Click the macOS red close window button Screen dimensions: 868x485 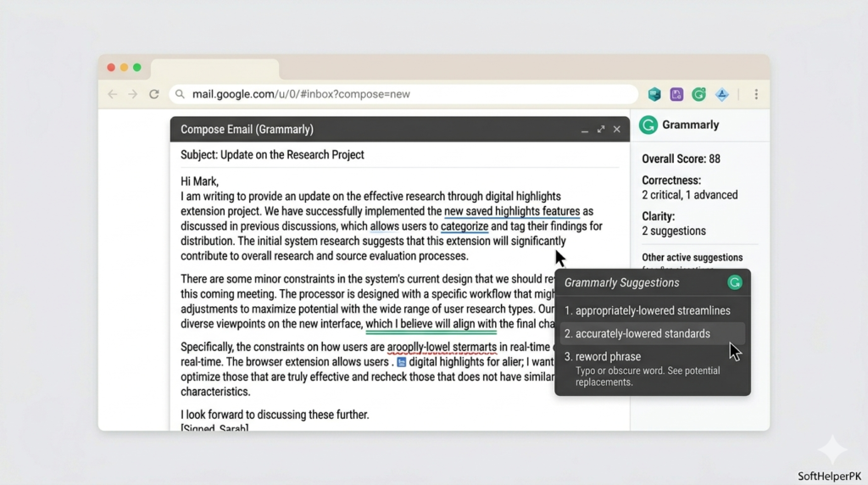coord(111,68)
